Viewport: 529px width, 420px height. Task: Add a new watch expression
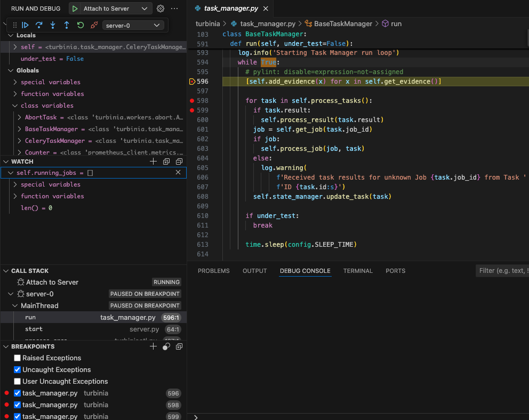(153, 161)
